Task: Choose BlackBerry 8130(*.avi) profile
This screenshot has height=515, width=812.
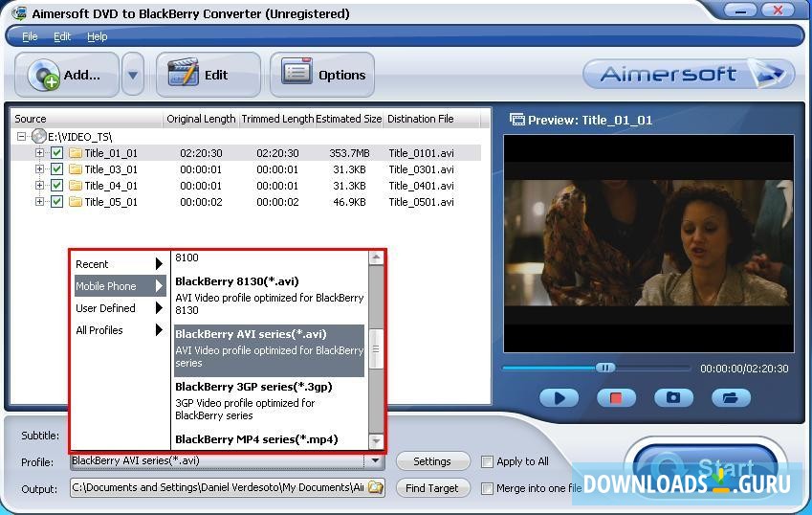Action: [270, 296]
